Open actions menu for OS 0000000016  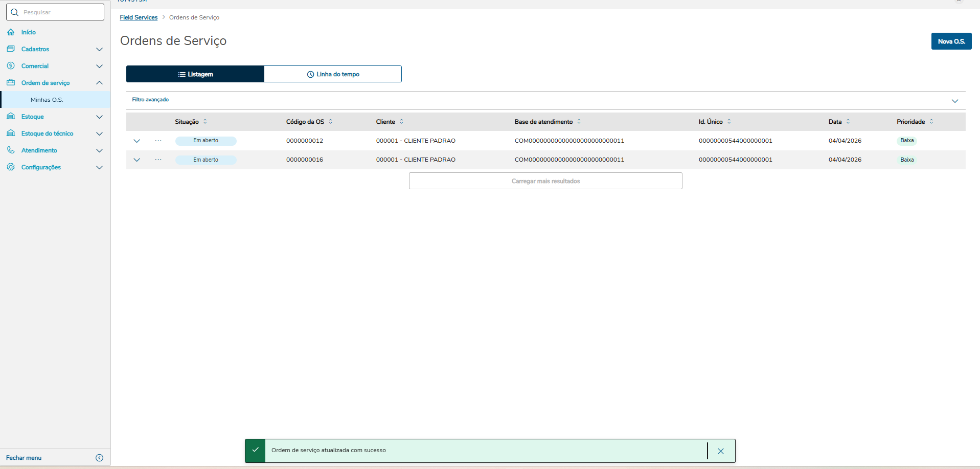pos(158,160)
